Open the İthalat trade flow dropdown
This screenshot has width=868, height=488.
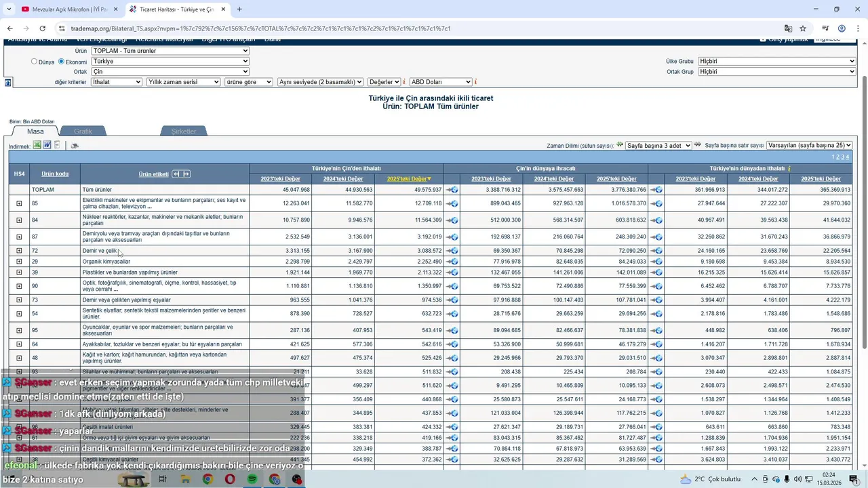click(x=117, y=82)
